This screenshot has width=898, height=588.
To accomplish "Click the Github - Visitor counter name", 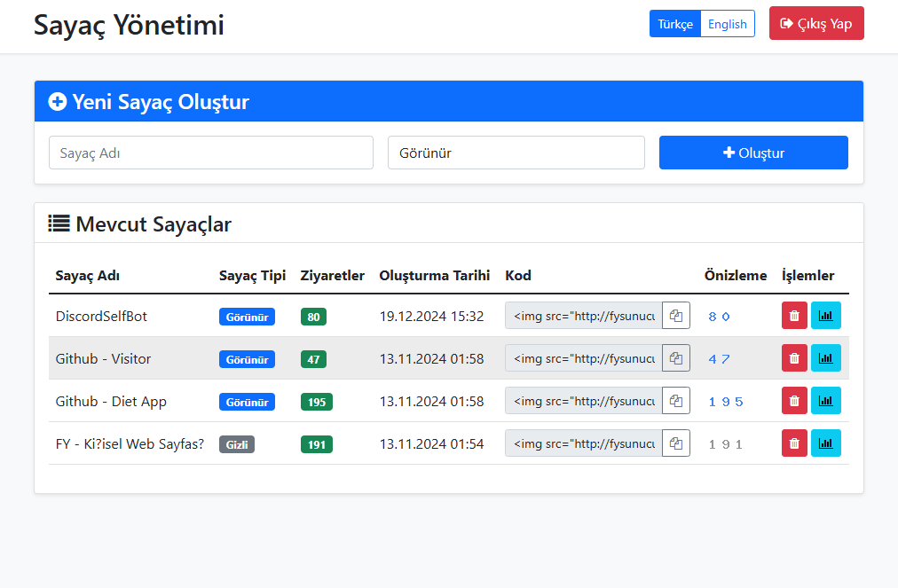I will pyautogui.click(x=103, y=359).
